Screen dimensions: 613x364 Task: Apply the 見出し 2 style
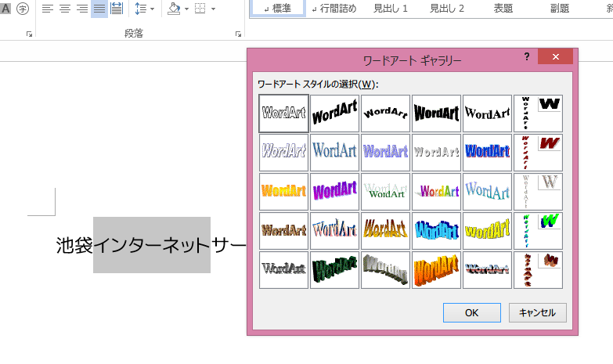[447, 8]
